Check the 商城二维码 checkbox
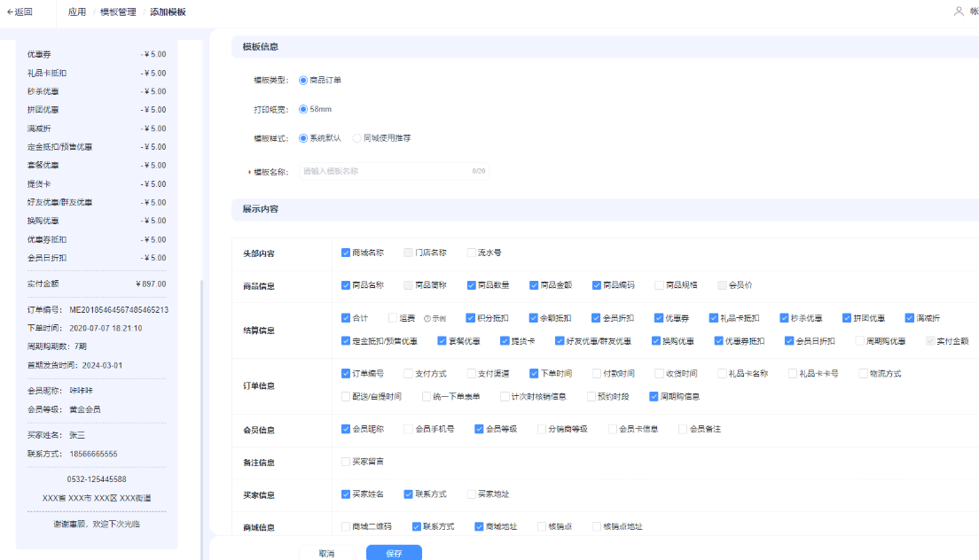The image size is (979, 560). click(x=346, y=526)
